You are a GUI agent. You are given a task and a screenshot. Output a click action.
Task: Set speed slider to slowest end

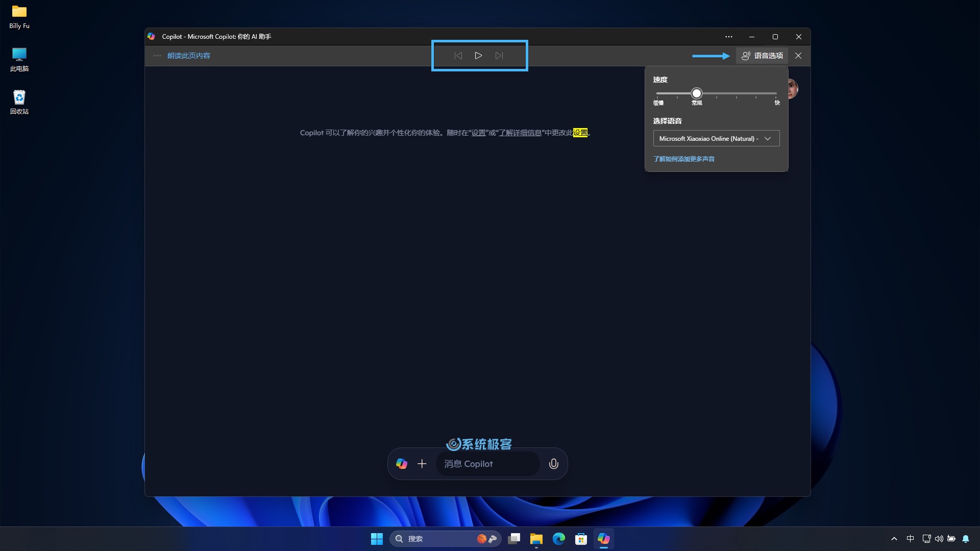[x=657, y=93]
